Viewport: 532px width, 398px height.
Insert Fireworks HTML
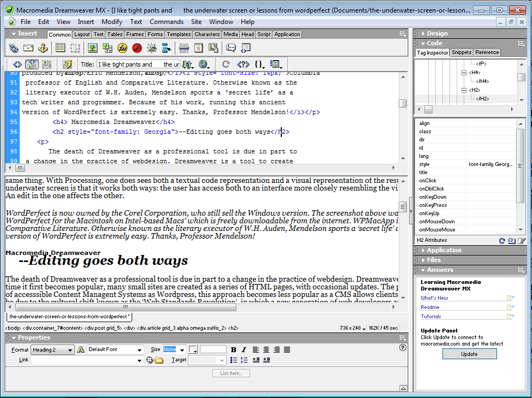[122, 48]
